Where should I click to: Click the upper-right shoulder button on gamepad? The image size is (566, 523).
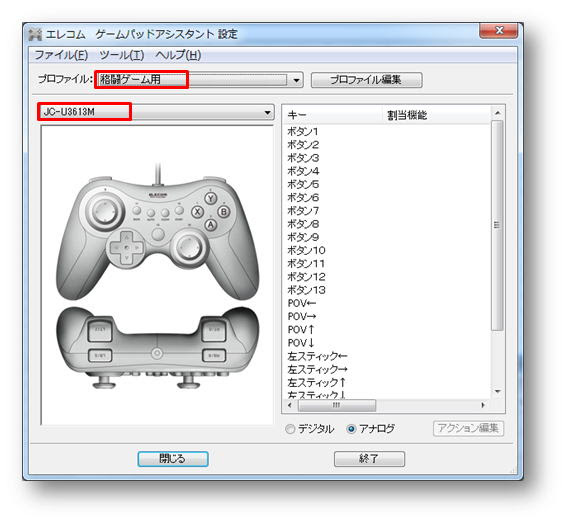[214, 330]
